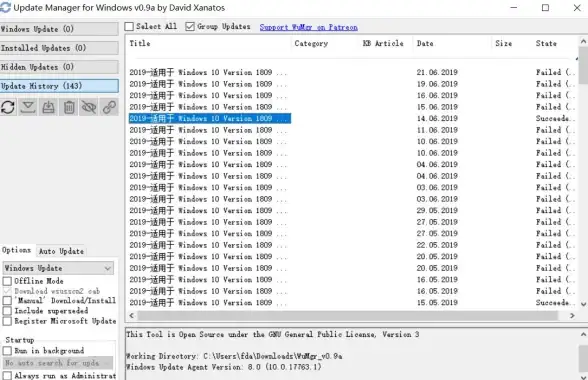
Task: Open the Hidden Updates (0) list
Action: coord(59,67)
